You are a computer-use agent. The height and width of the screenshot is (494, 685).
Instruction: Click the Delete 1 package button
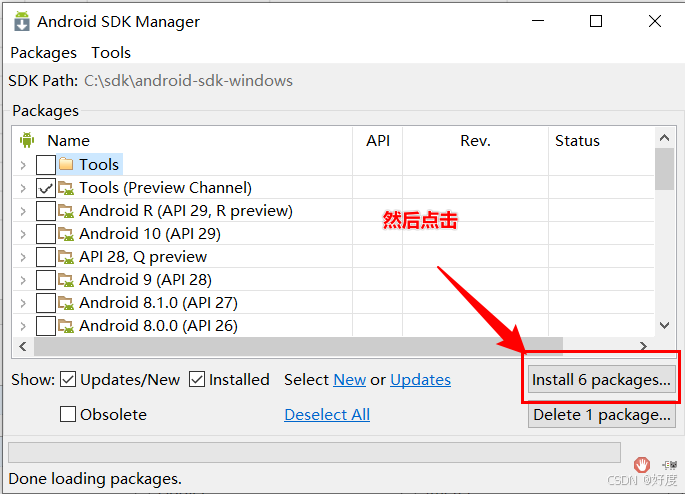click(602, 415)
